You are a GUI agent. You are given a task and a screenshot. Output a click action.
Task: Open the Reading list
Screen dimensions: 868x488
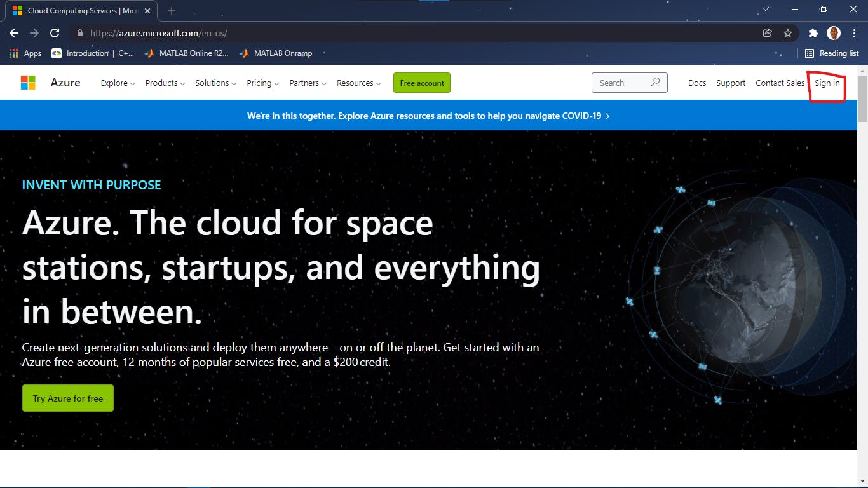[832, 53]
